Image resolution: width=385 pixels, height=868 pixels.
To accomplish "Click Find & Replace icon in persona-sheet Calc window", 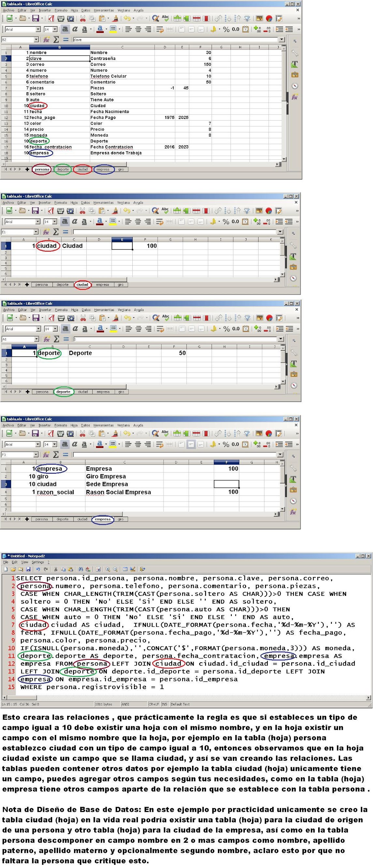I will coord(155,19).
